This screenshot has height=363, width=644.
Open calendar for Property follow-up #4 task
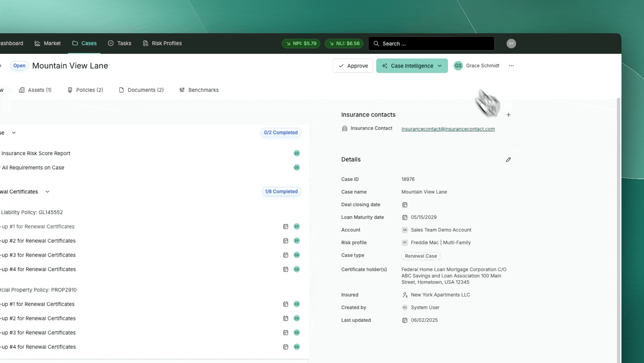pos(285,347)
